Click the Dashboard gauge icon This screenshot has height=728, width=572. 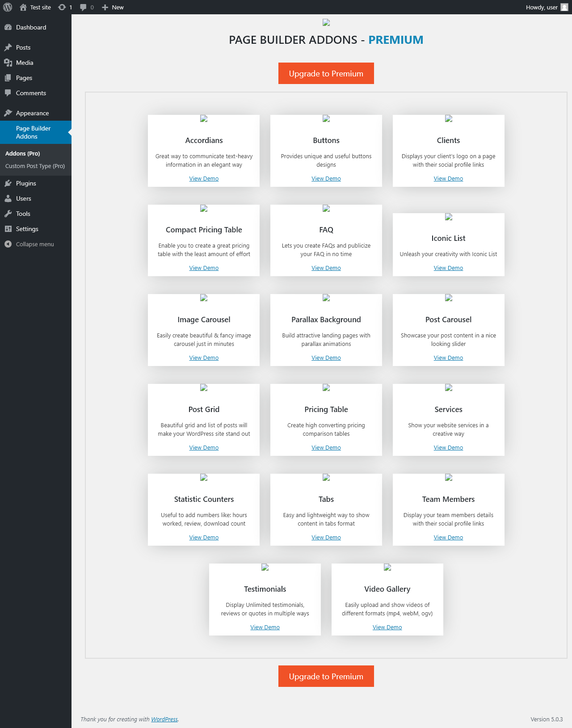pos(8,27)
